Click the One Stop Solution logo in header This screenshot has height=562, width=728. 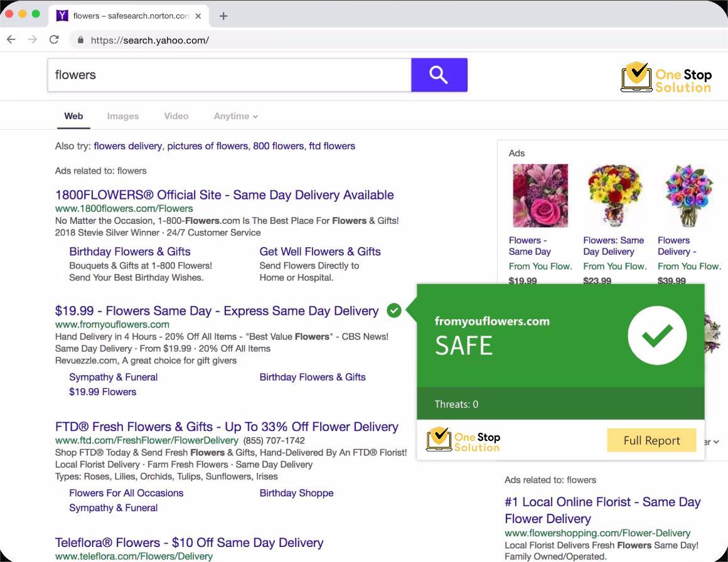point(666,78)
